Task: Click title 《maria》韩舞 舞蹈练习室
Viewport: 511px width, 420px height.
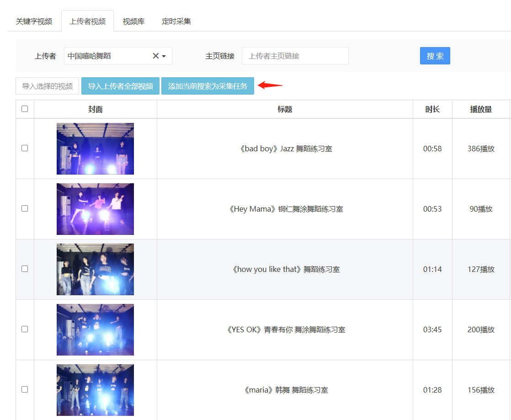Action: coord(285,390)
